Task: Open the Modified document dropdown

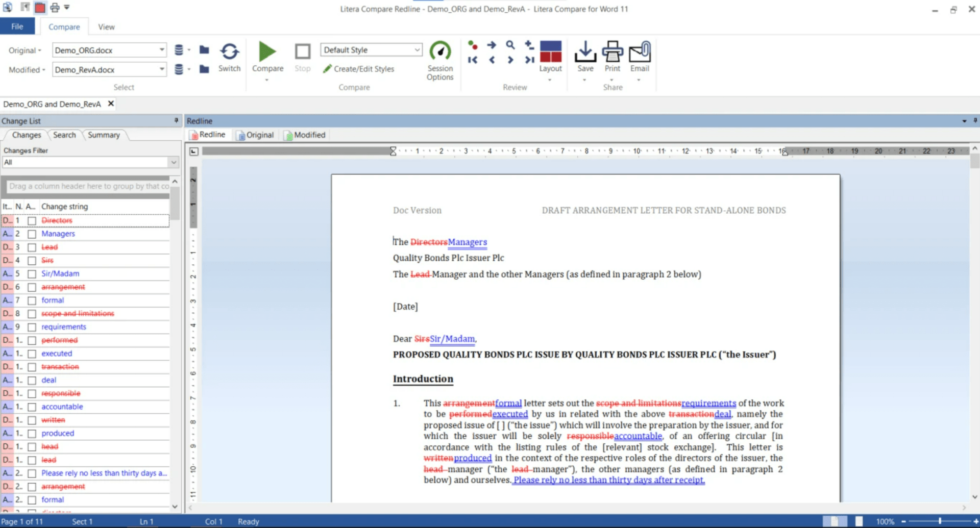Action: point(161,69)
